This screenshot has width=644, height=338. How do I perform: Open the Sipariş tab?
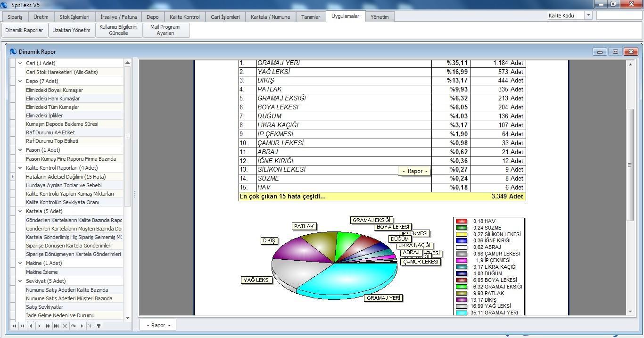click(x=15, y=17)
